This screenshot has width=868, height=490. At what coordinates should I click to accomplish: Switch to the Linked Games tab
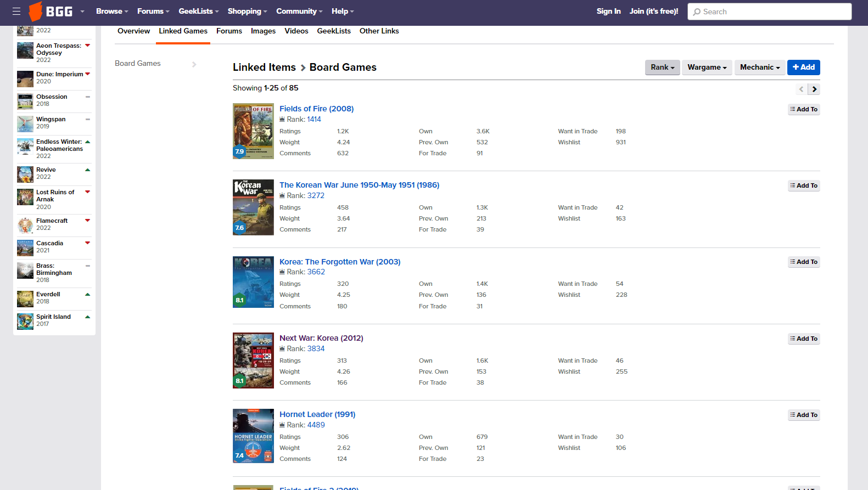pos(183,31)
